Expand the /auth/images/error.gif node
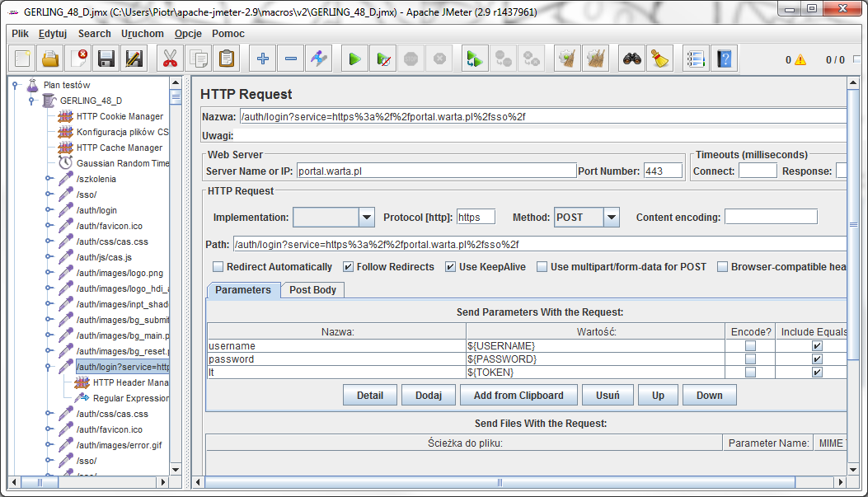This screenshot has width=868, height=497. (x=49, y=445)
